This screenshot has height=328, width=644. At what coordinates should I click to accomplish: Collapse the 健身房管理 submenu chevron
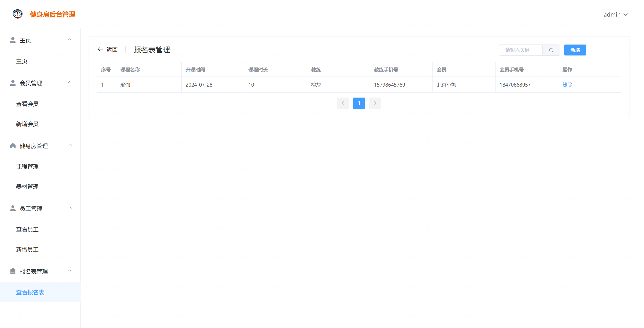(x=70, y=145)
